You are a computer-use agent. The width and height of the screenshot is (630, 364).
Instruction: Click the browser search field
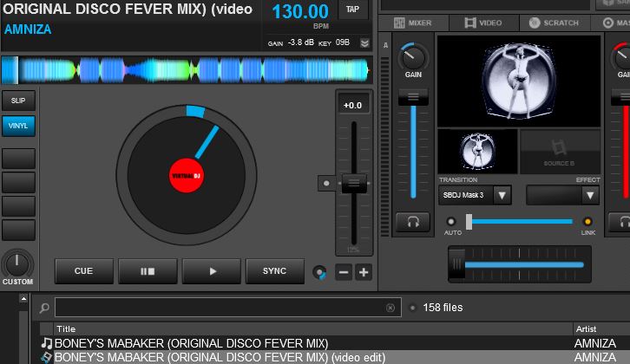(x=228, y=308)
